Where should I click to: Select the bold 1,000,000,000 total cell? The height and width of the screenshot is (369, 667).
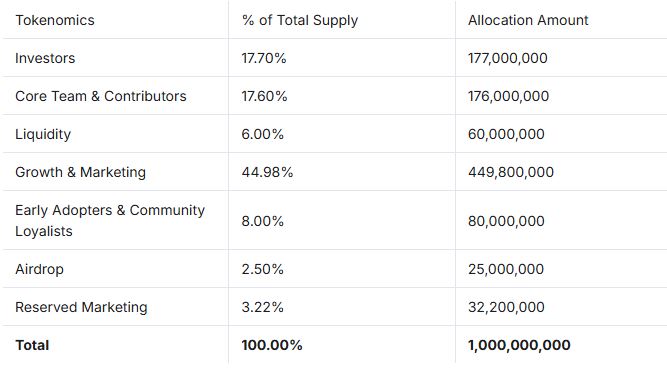519,345
